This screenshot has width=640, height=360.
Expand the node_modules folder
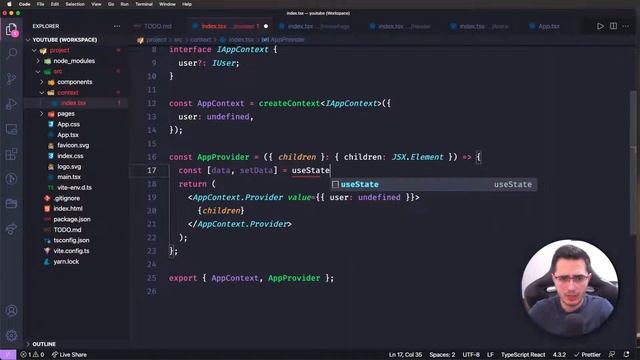coord(74,61)
